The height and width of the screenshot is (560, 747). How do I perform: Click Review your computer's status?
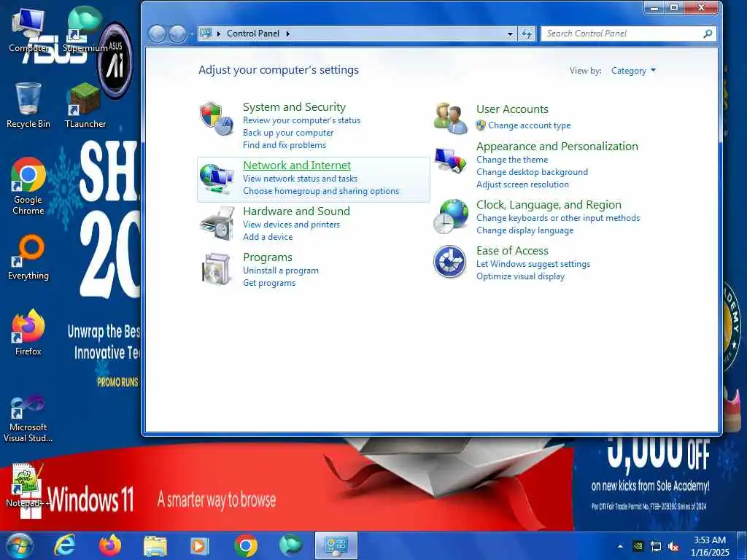(x=301, y=120)
